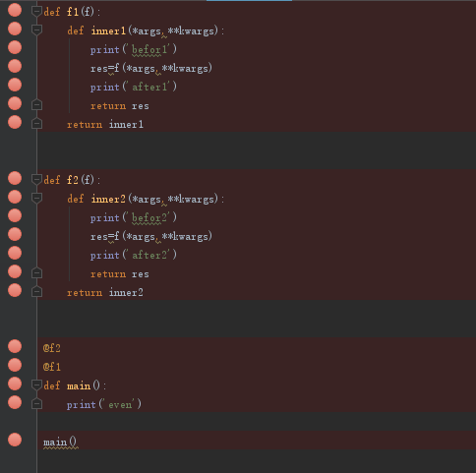
Task: Click the '@f2' decorator text
Action: click(x=52, y=348)
